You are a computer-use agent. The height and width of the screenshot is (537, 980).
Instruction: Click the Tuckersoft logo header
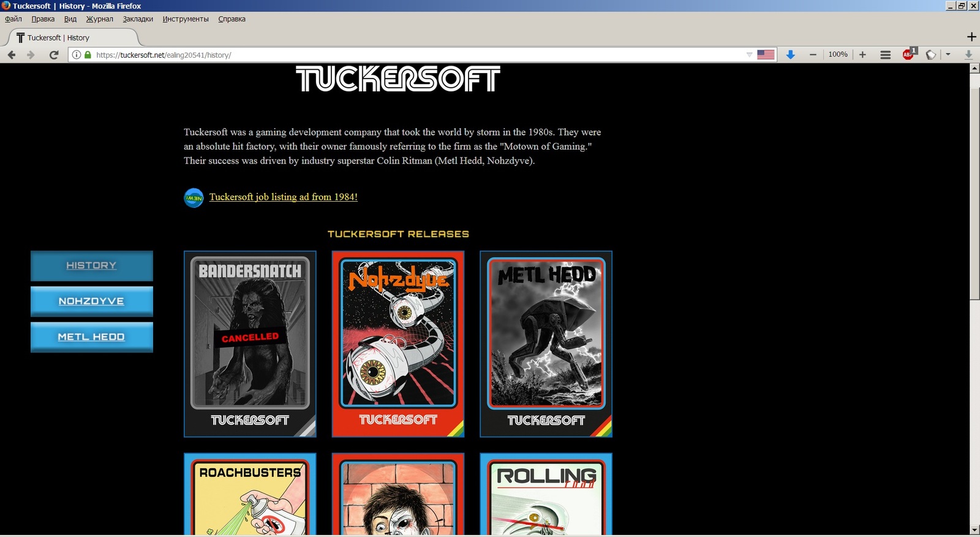coord(398,79)
